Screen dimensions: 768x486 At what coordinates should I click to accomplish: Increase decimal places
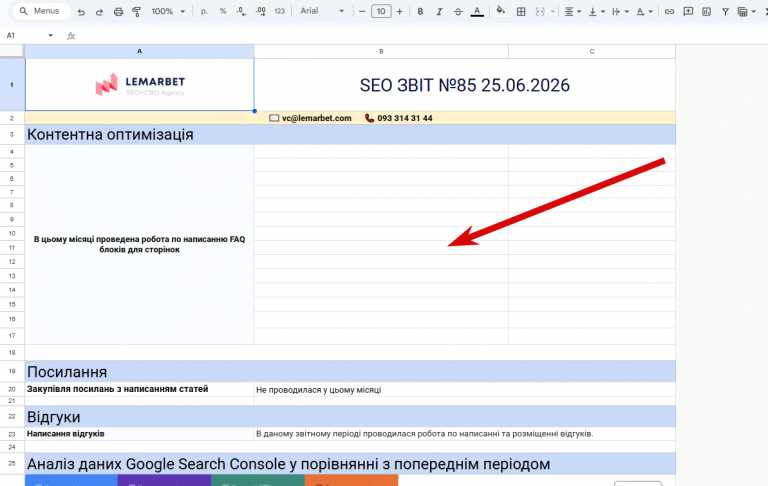point(261,11)
